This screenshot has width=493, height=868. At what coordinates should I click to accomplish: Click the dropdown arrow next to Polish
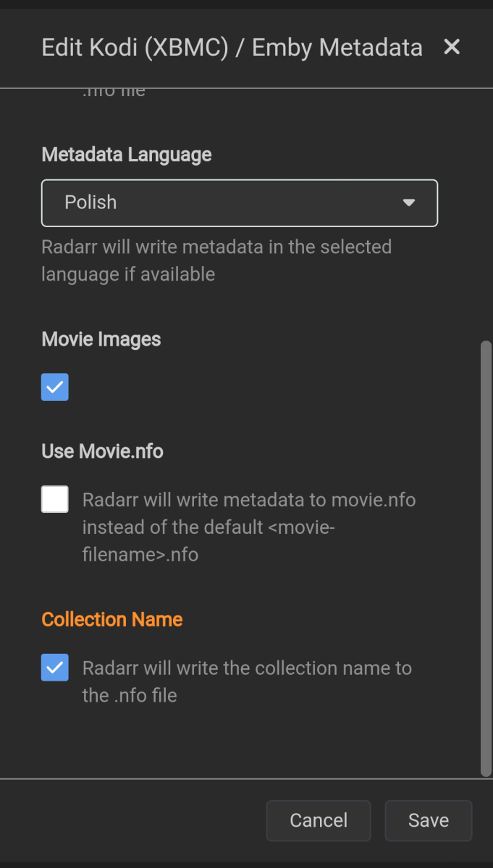tap(409, 203)
